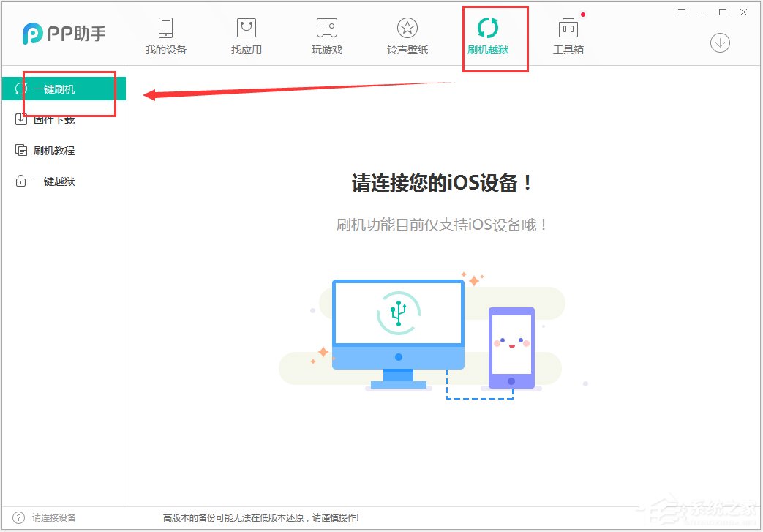Click the red notification dot above 工具箱
The image size is (763, 532).
coord(583,13)
